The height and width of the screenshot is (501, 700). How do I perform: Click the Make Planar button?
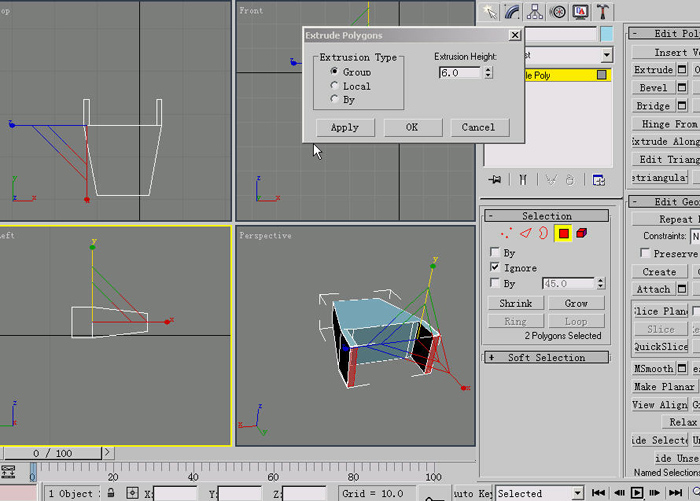(664, 387)
